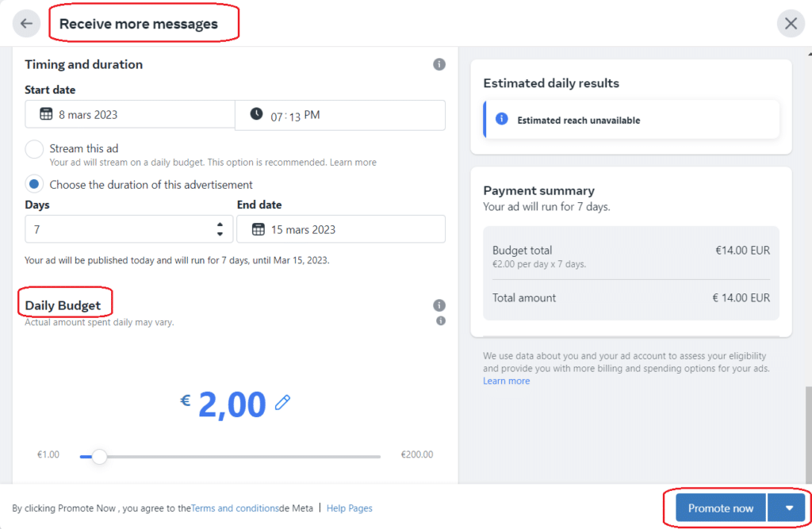812x529 pixels.
Task: Edit budget with the pencil icon
Action: (283, 402)
